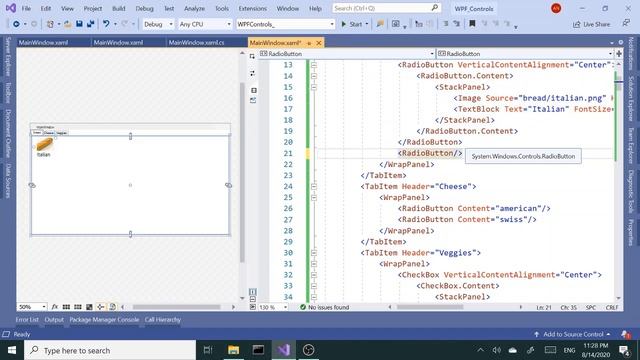
Task: Collapse RadioButton.Content at line 14
Action: pos(313,76)
